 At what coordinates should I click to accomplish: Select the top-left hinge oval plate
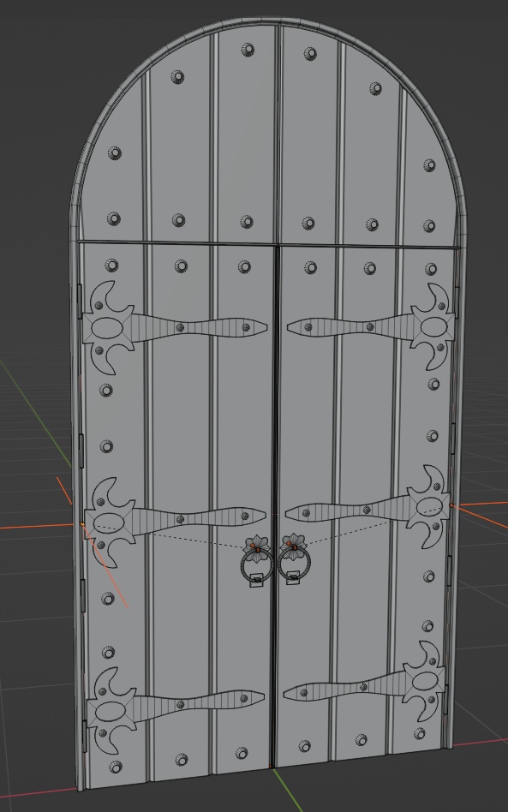pos(108,330)
